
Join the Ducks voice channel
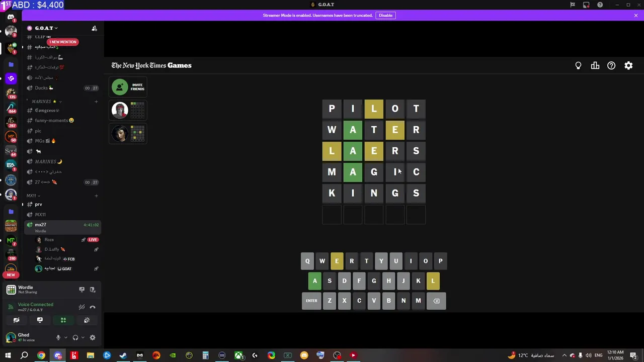(x=63, y=88)
